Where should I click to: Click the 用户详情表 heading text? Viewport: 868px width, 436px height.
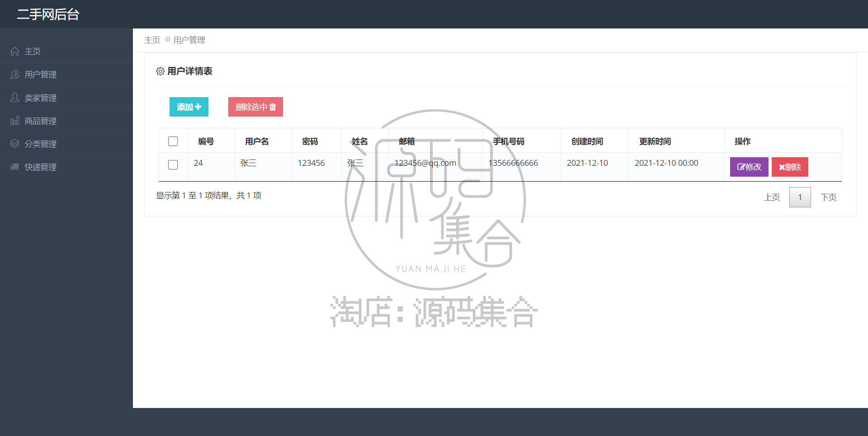[190, 71]
